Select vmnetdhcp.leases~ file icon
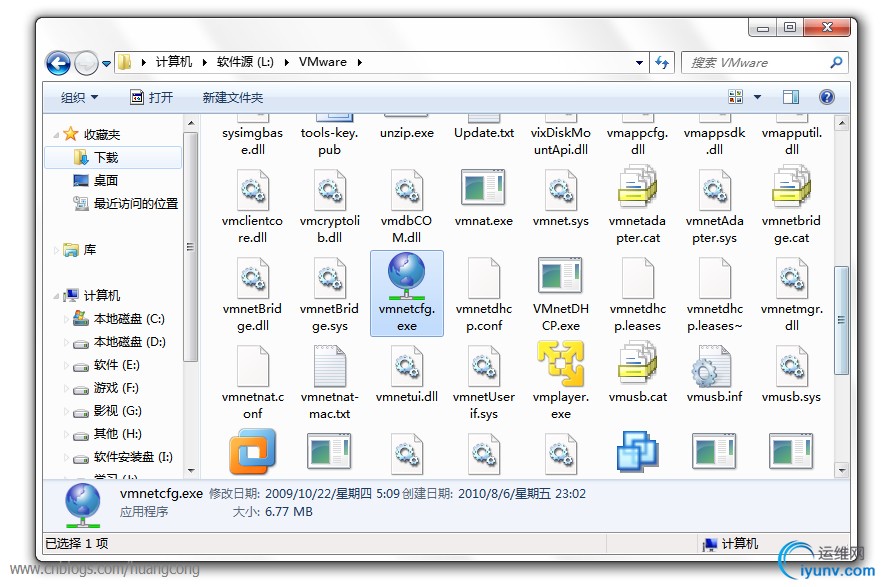 click(x=714, y=277)
